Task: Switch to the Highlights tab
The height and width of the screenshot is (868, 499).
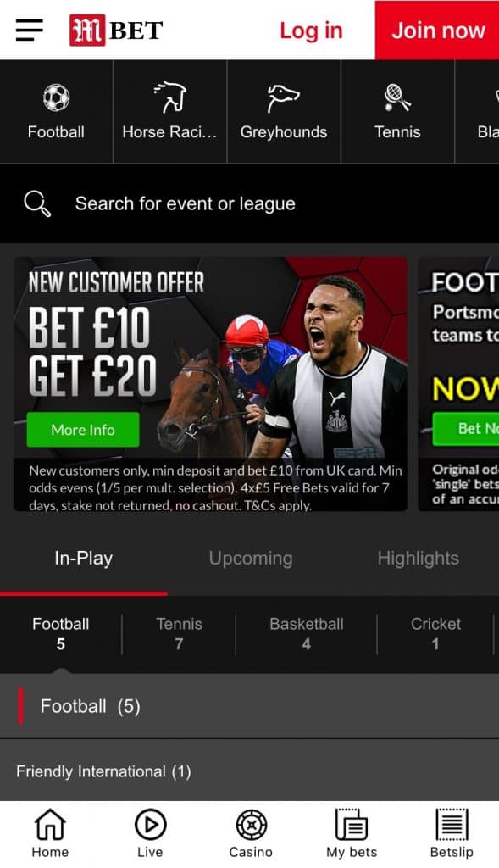Action: (x=419, y=559)
